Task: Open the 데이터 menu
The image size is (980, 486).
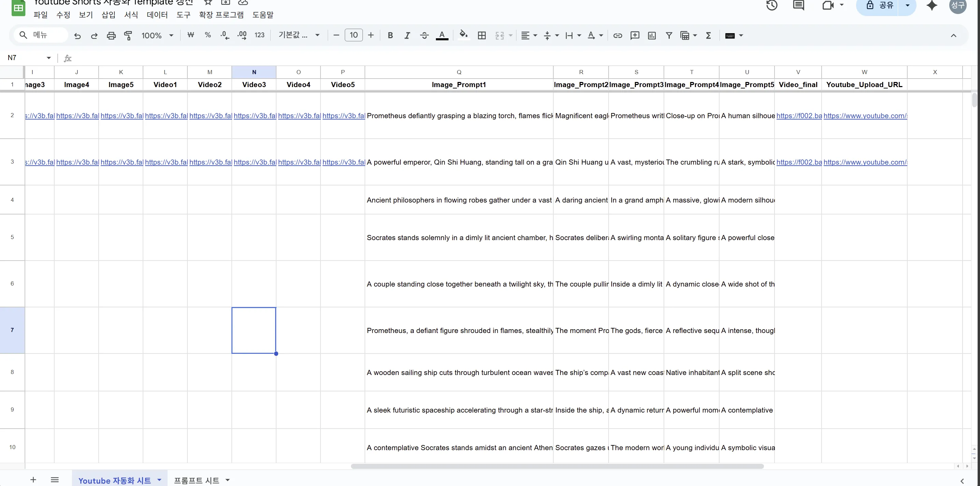Action: tap(157, 15)
